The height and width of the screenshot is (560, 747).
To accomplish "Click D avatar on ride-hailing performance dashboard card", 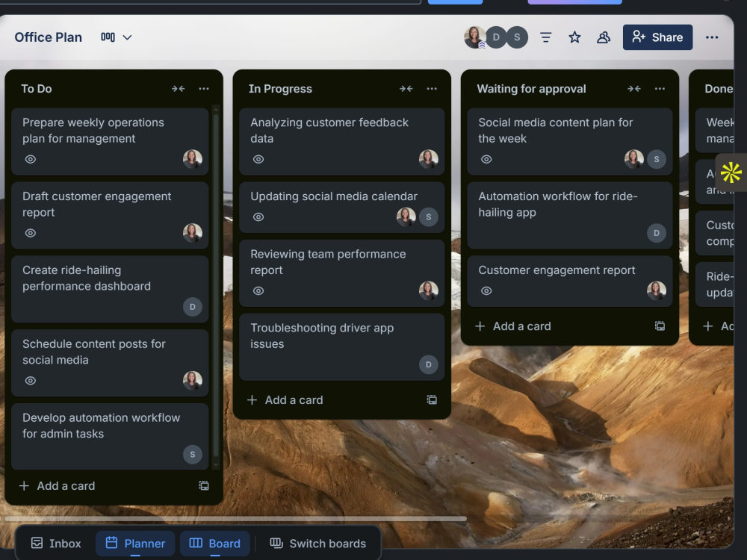I will [193, 307].
